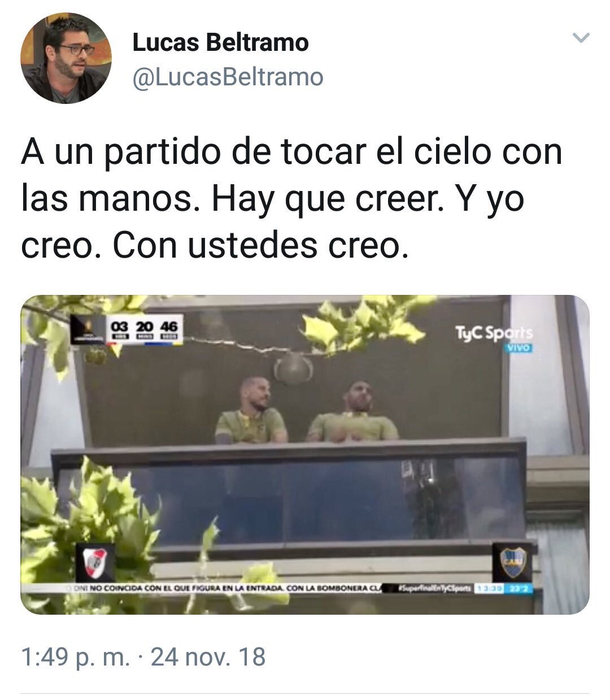Click the blue VIVO live badge

click(x=518, y=349)
